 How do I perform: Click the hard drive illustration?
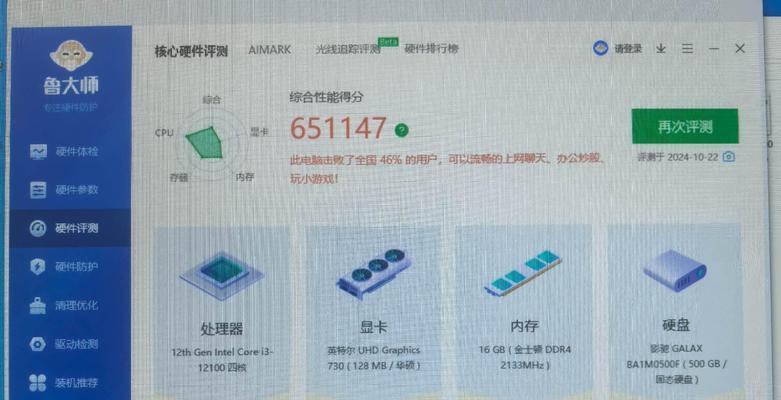pos(675,270)
